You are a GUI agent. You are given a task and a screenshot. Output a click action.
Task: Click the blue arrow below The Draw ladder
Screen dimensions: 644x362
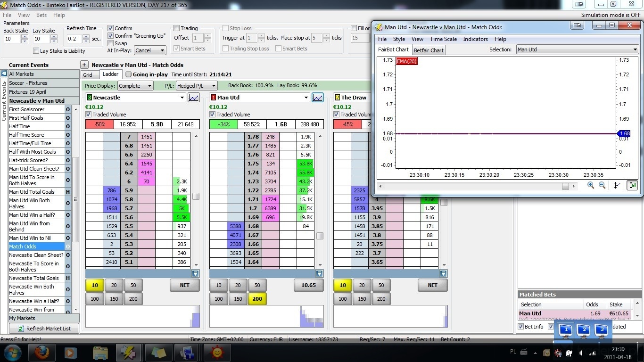click(444, 273)
